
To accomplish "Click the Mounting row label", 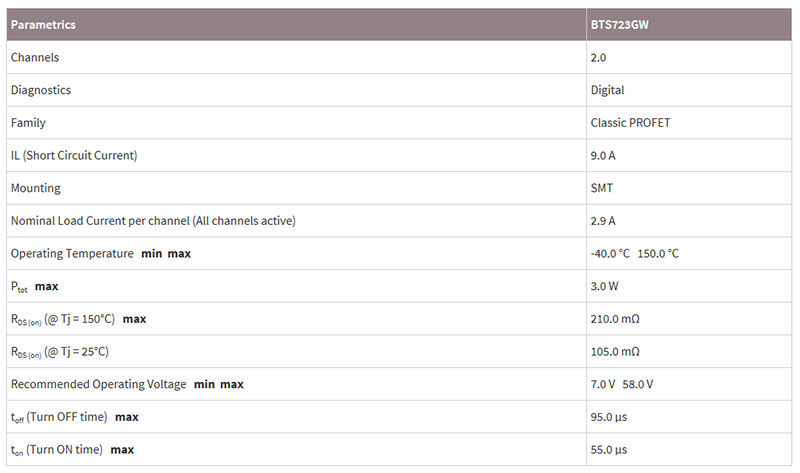I will 36,188.
